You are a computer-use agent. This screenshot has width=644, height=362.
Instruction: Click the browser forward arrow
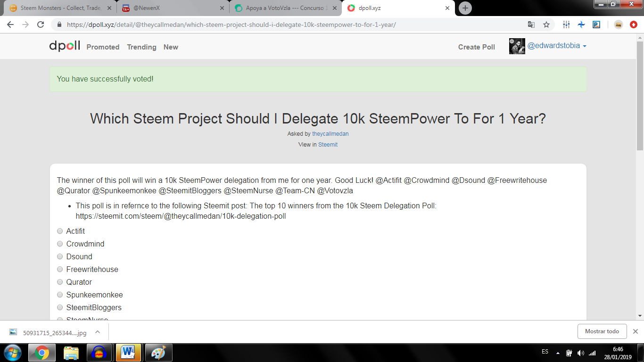point(25,25)
